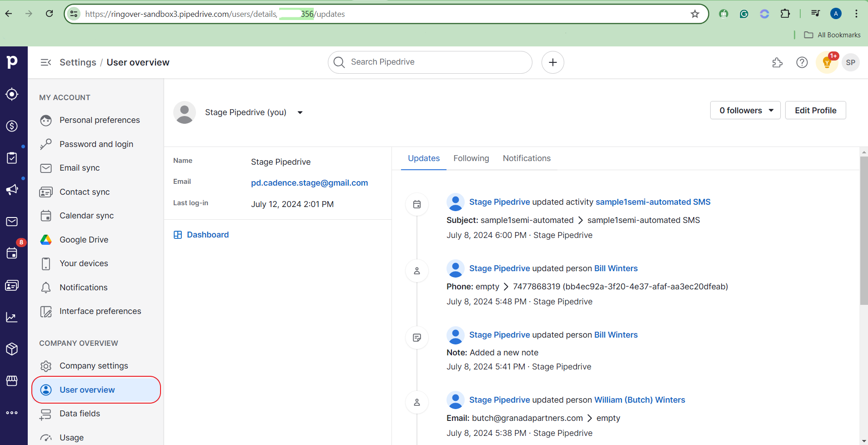The height and width of the screenshot is (445, 868).
Task: Open Bill Winters link in note update
Action: point(616,335)
